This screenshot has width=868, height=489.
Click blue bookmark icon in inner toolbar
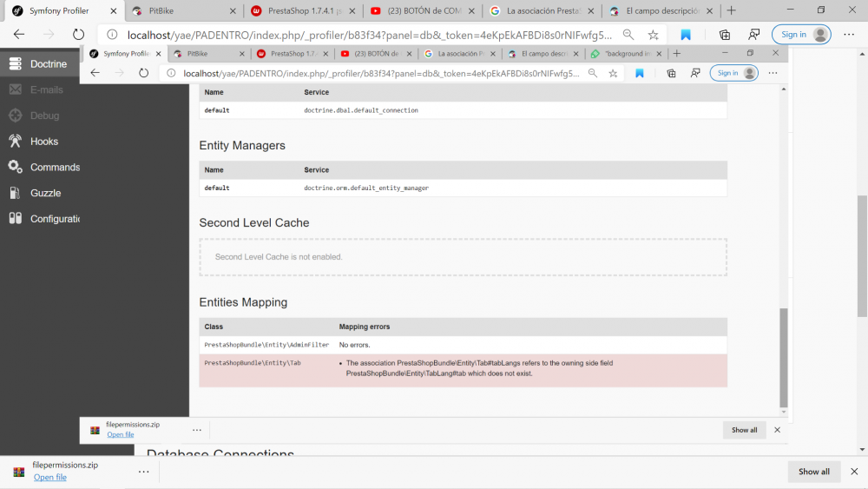click(x=640, y=73)
